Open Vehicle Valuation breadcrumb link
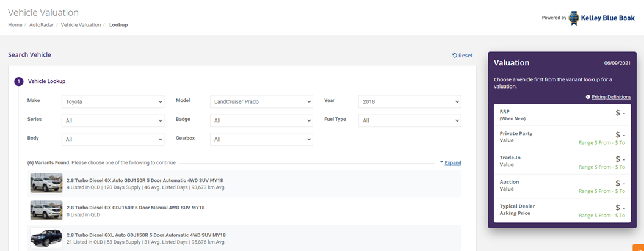 point(81,24)
